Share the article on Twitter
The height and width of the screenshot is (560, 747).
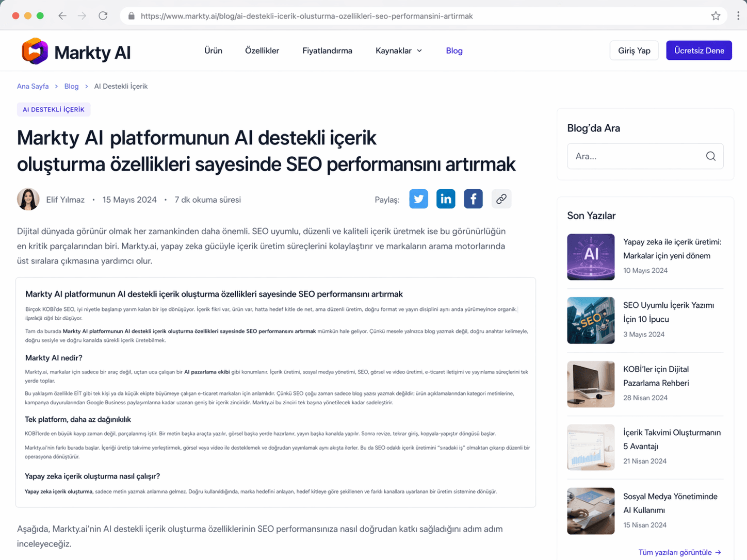418,199
